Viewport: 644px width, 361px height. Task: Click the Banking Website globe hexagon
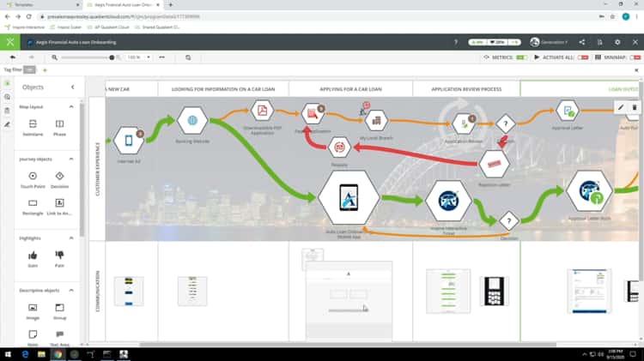point(192,120)
